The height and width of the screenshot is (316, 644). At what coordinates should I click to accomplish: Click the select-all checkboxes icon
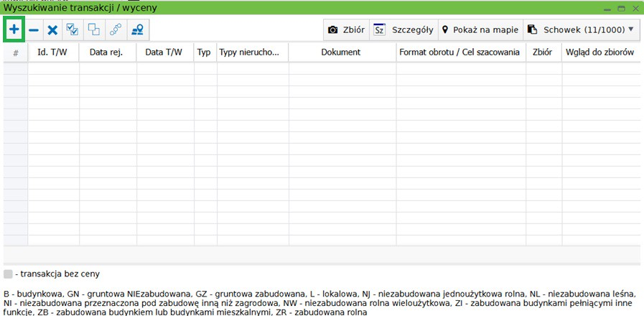(x=73, y=30)
